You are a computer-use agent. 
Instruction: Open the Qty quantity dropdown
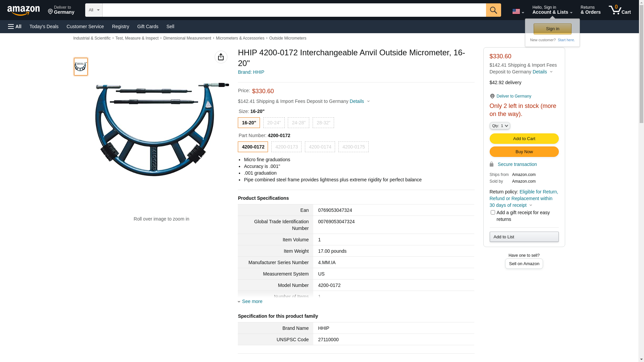click(500, 126)
